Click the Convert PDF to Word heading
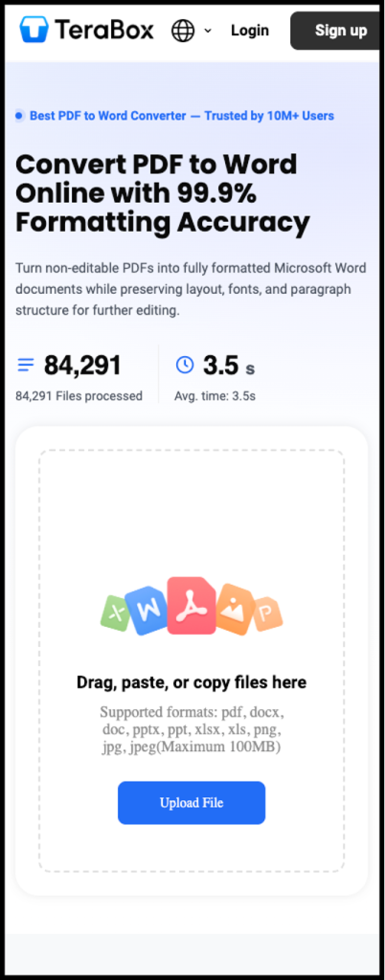The width and height of the screenshot is (385, 980). point(163,193)
